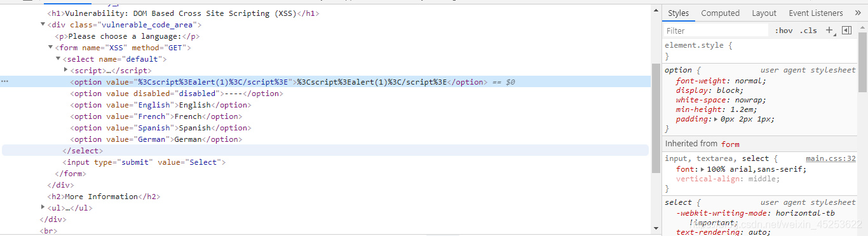
Task: Select the option value English line
Action: coord(160,105)
